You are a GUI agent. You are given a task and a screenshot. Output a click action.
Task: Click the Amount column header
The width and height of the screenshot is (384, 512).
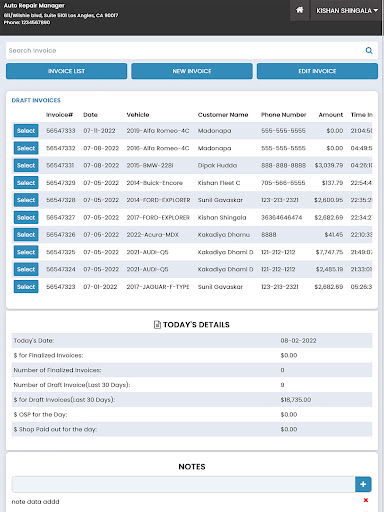pos(331,115)
